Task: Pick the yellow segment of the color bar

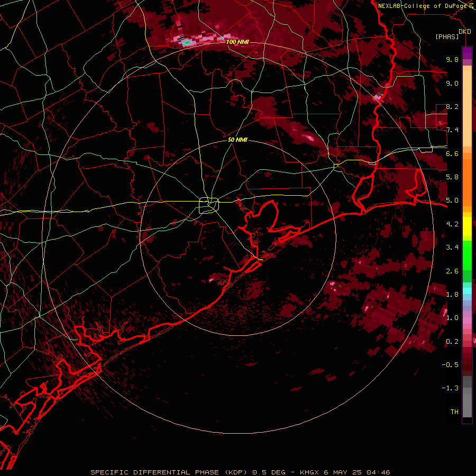Action: click(467, 226)
